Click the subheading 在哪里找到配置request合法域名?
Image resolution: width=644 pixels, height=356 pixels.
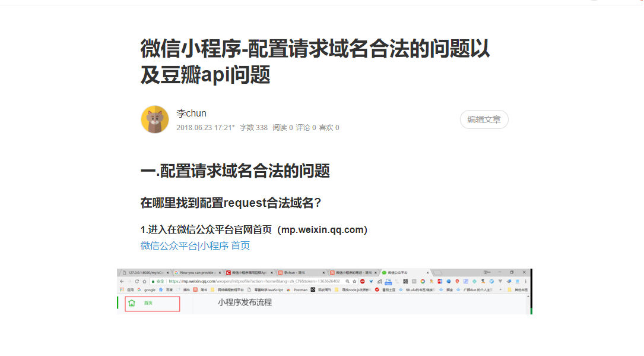[231, 203]
